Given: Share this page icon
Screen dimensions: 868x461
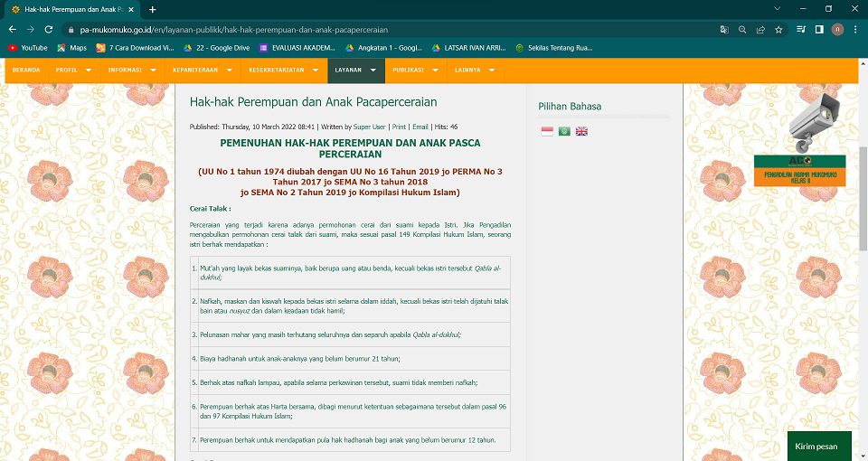Looking at the screenshot, I should pos(760,30).
